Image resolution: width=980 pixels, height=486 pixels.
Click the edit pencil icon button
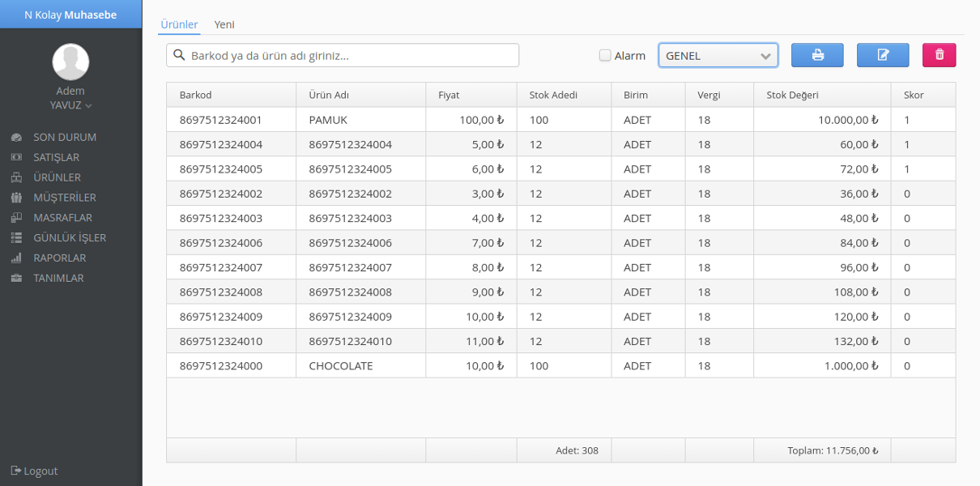click(883, 55)
